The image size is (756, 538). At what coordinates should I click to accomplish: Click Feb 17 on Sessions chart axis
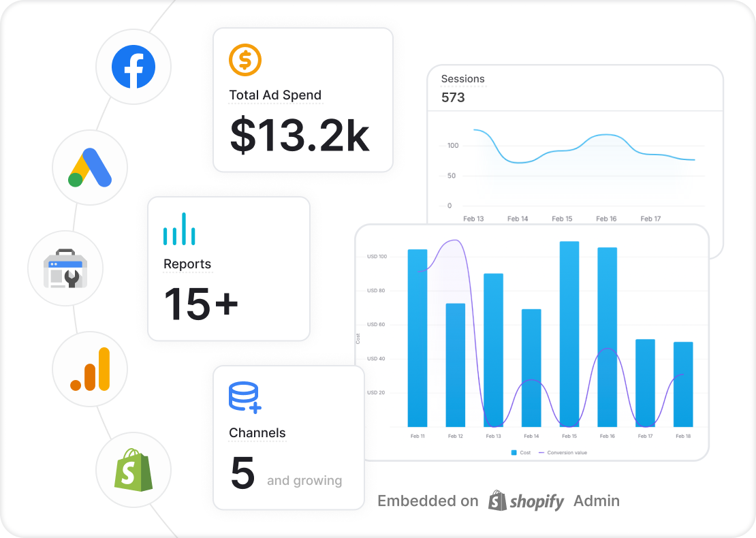pos(651,219)
